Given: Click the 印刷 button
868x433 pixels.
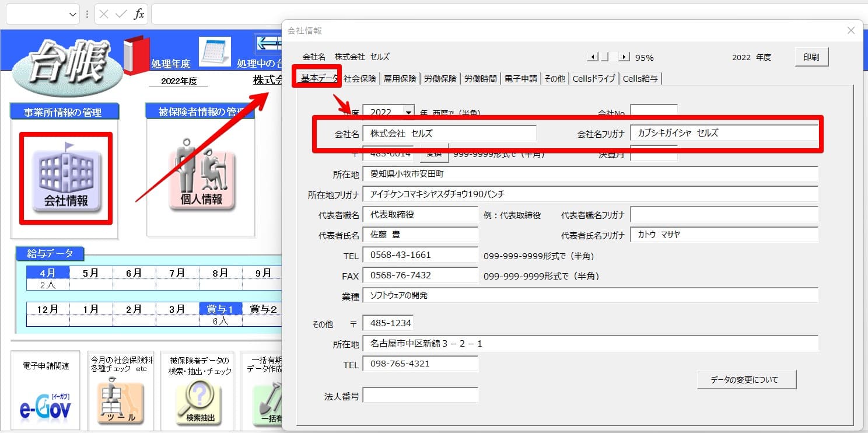Looking at the screenshot, I should pos(811,57).
